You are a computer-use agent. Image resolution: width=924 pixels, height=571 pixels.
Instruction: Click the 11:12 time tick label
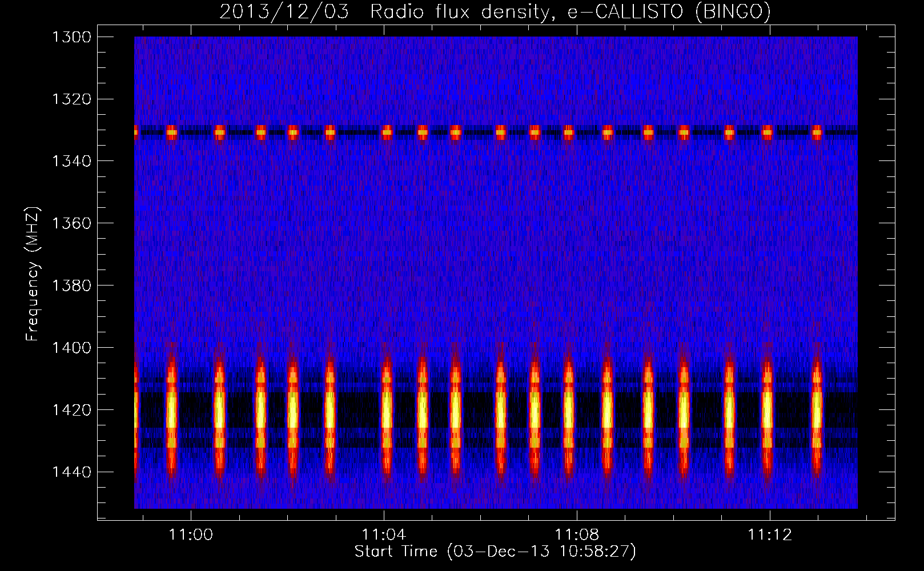(770, 534)
